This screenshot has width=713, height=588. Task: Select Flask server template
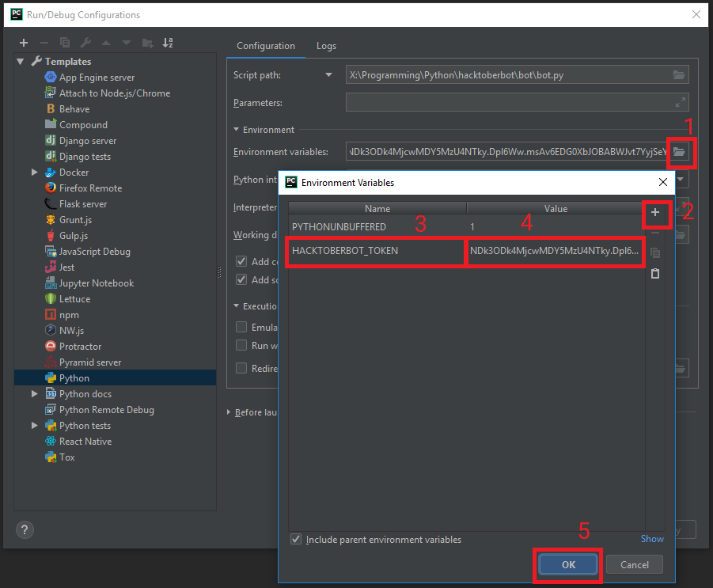click(76, 204)
